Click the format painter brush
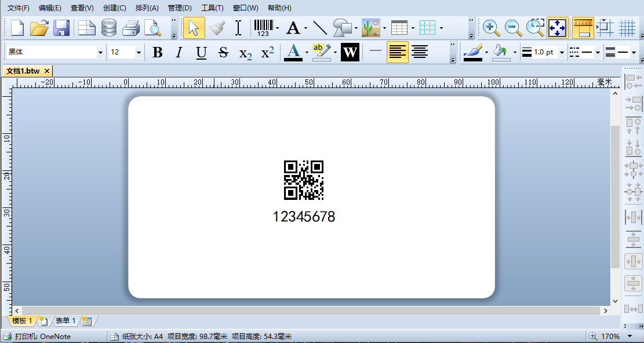The width and height of the screenshot is (644, 343). point(216,28)
